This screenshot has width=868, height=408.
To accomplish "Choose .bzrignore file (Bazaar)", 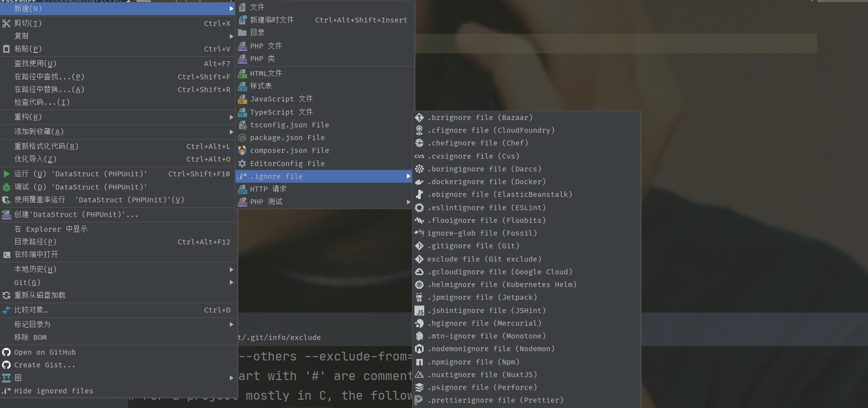I will (527, 118).
